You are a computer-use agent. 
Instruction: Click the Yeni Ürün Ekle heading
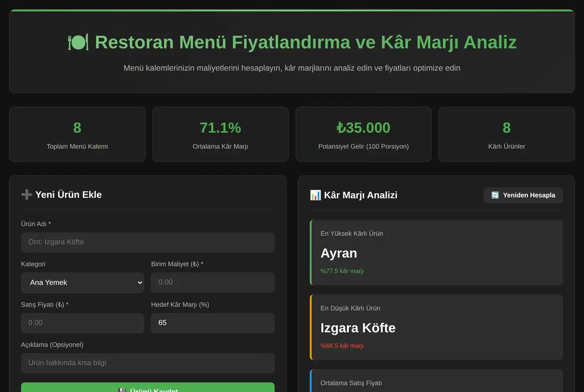coord(61,195)
